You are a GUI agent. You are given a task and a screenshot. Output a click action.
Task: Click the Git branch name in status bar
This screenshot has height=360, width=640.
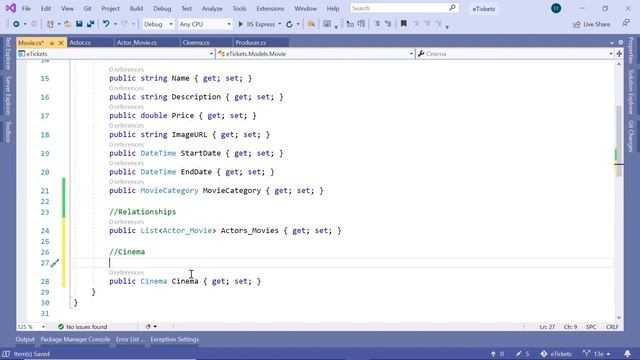(x=597, y=354)
